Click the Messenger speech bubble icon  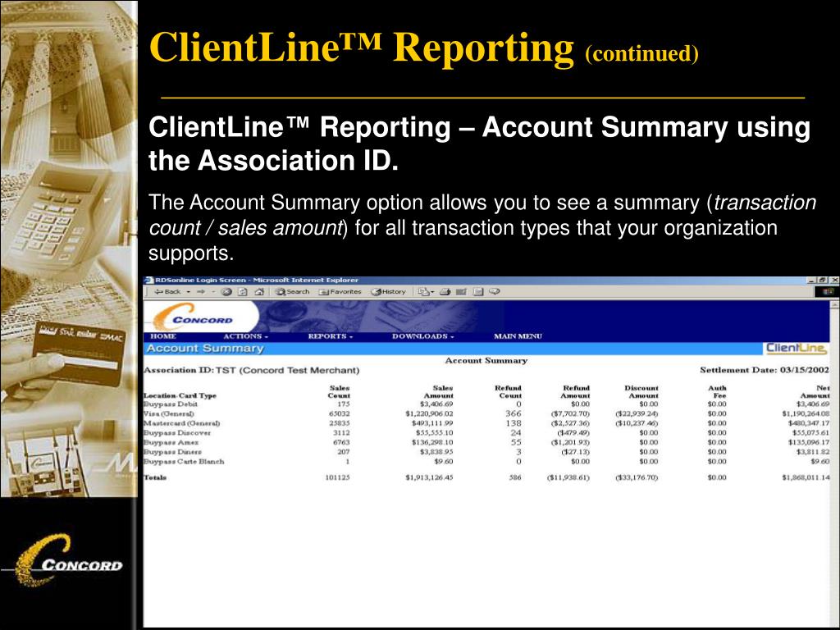(495, 291)
